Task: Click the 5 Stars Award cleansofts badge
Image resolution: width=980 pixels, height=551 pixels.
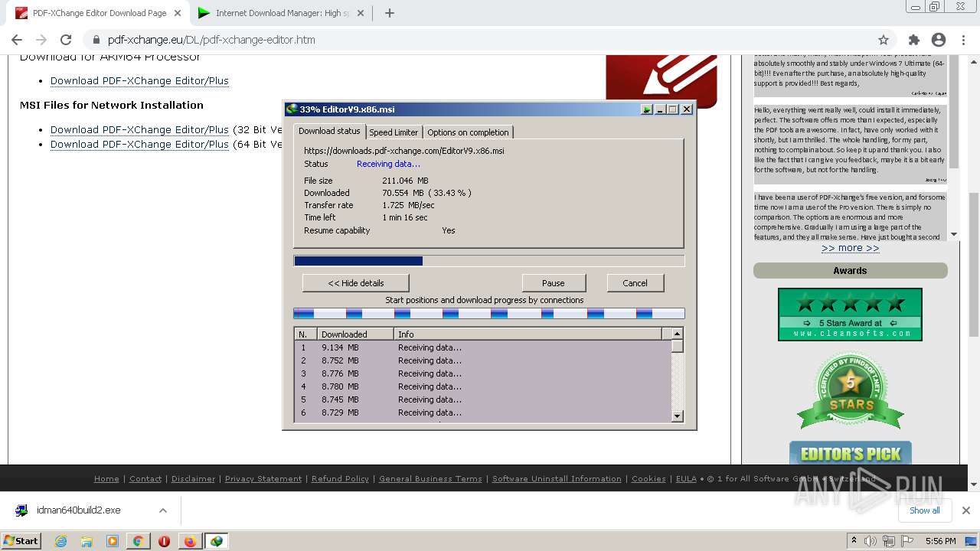Action: [x=850, y=314]
